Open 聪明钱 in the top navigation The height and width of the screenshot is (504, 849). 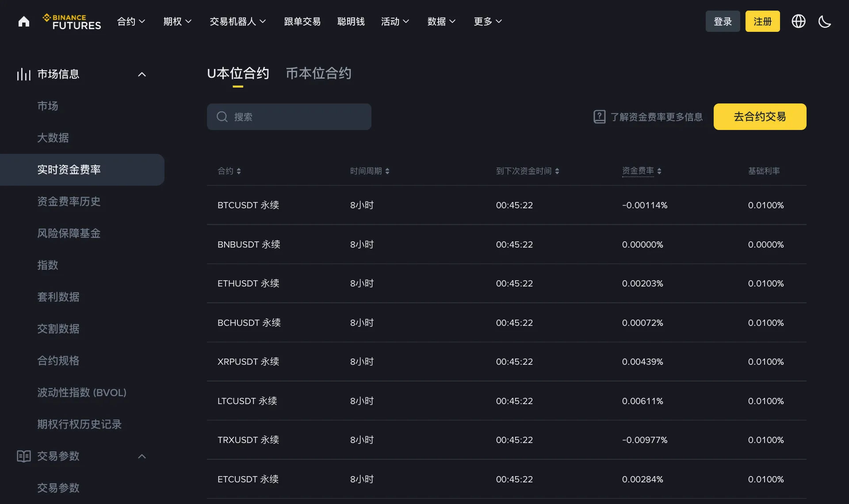coord(351,21)
